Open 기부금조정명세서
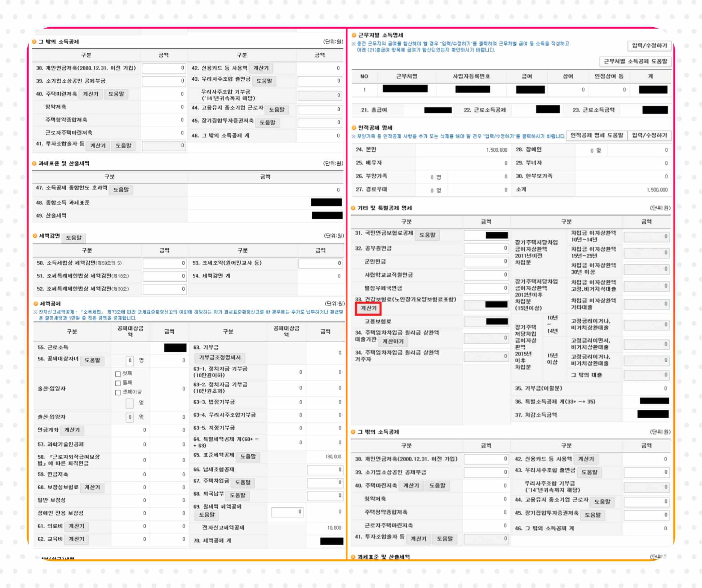702x588 pixels. pyautogui.click(x=220, y=358)
